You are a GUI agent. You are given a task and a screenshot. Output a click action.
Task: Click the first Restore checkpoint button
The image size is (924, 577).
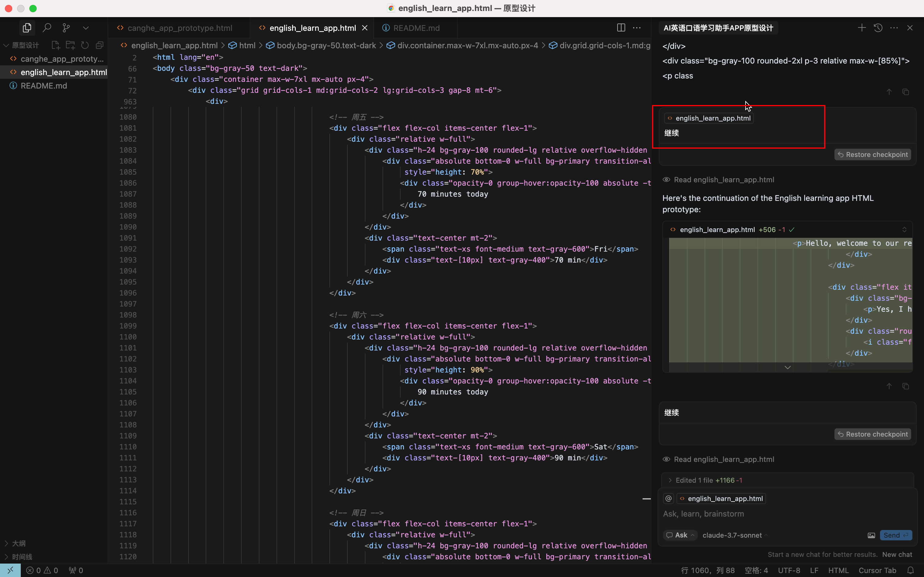pyautogui.click(x=872, y=154)
